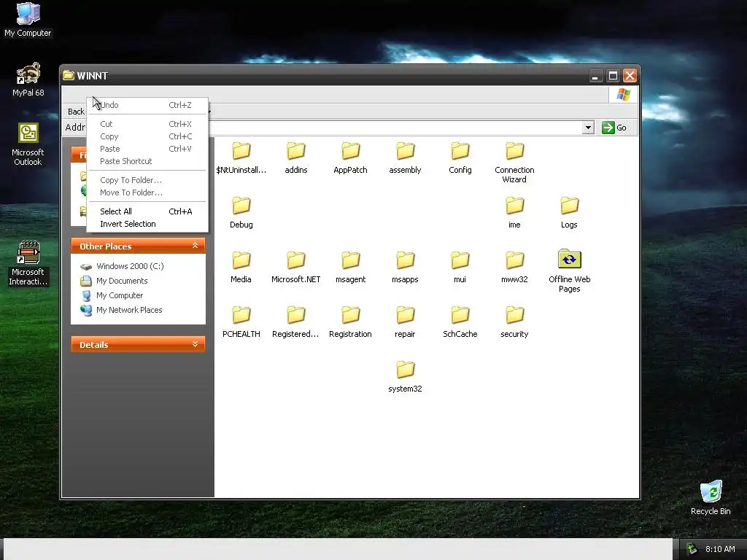Open the $NtUninstall folder

pos(241,157)
